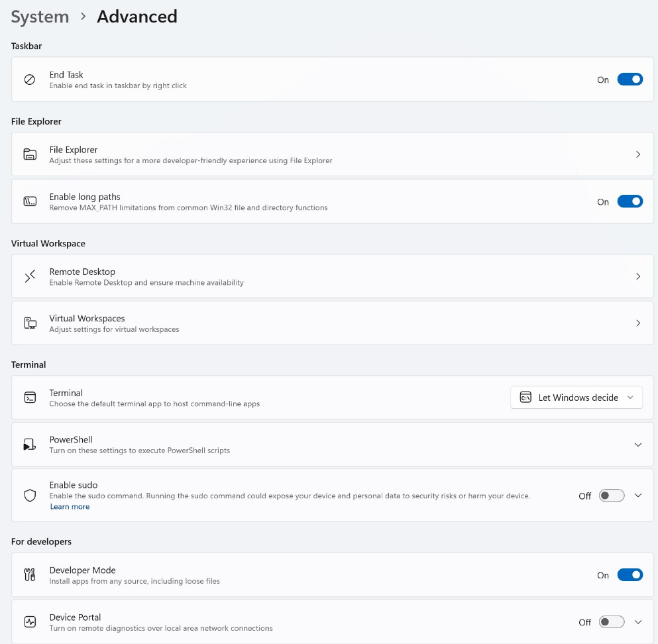The width and height of the screenshot is (658, 644).
Task: Click the Developer Mode tools icon
Action: pyautogui.click(x=30, y=575)
